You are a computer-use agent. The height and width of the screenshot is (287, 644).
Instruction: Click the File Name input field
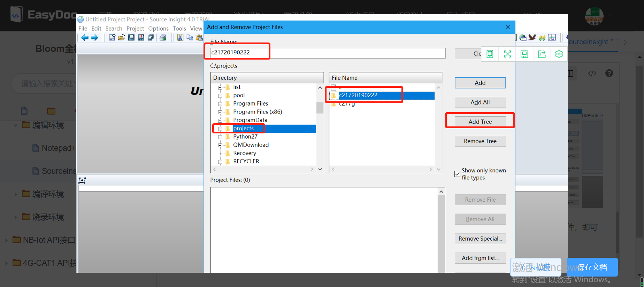328,53
